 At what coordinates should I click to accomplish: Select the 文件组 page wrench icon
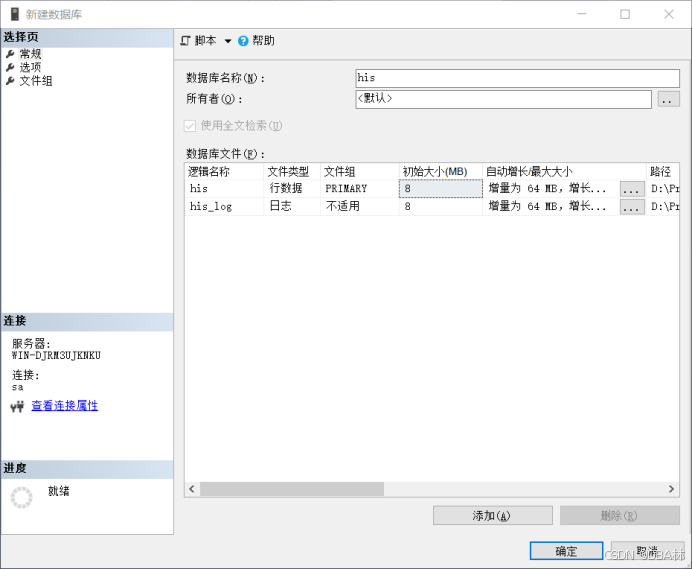pos(10,81)
